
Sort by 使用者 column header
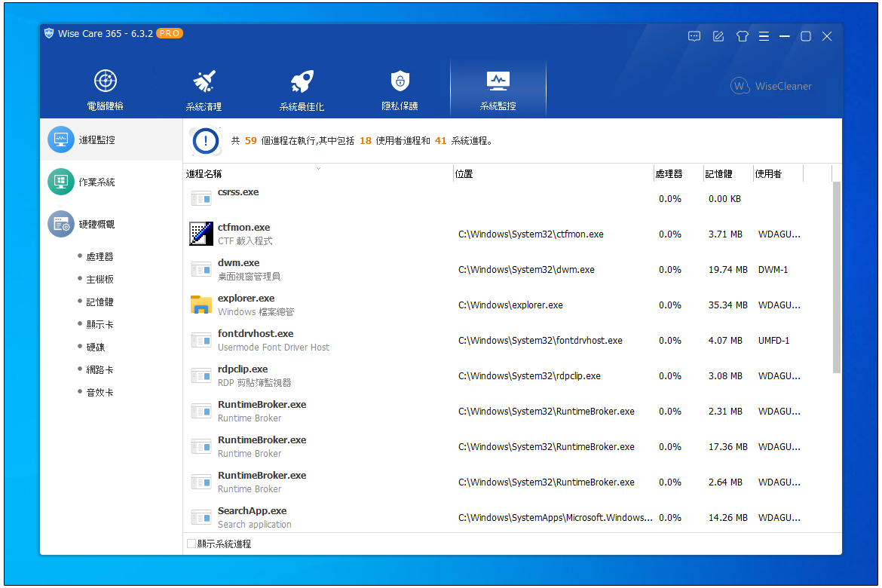click(x=768, y=174)
